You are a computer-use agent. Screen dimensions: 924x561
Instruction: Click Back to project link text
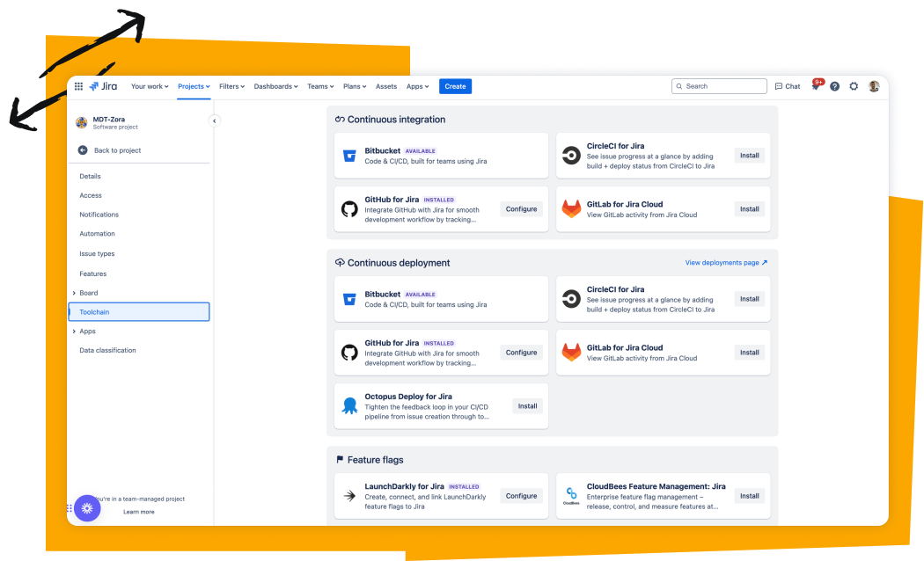[x=117, y=150]
